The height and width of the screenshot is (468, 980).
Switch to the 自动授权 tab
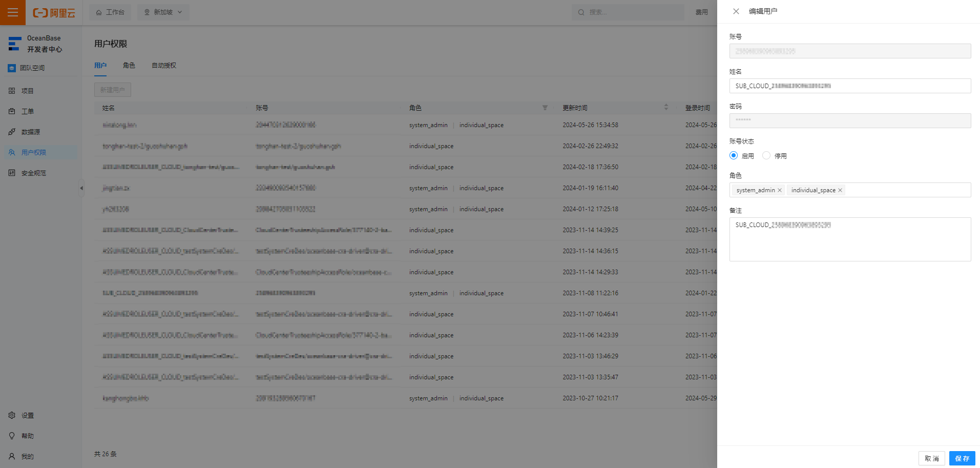(x=164, y=65)
